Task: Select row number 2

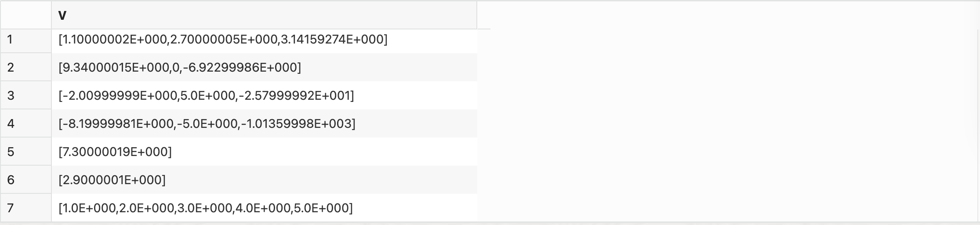Action: 26,67
